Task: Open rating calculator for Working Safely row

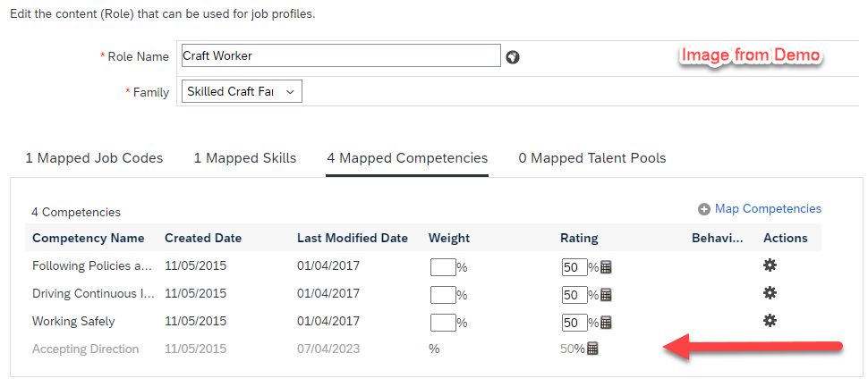Action: click(606, 322)
